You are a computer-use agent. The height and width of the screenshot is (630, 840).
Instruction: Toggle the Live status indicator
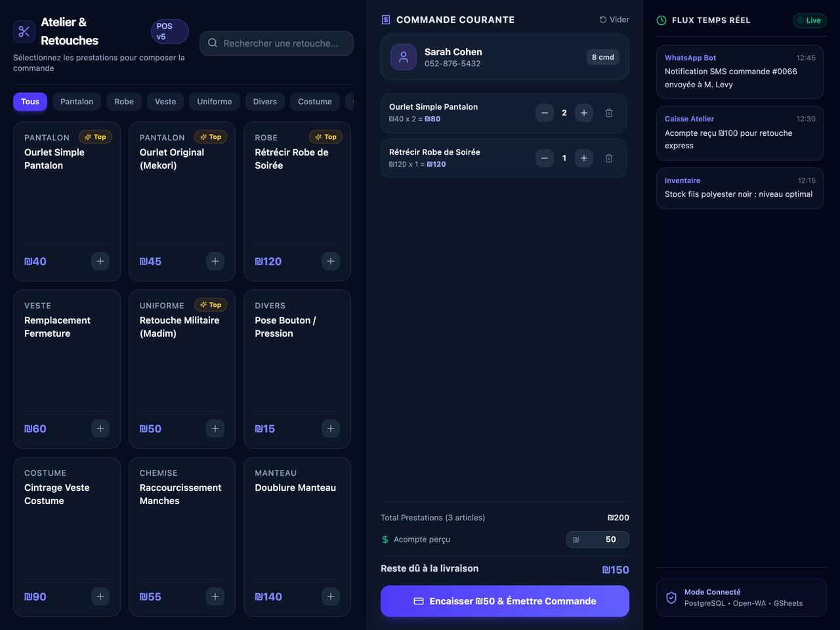(810, 20)
